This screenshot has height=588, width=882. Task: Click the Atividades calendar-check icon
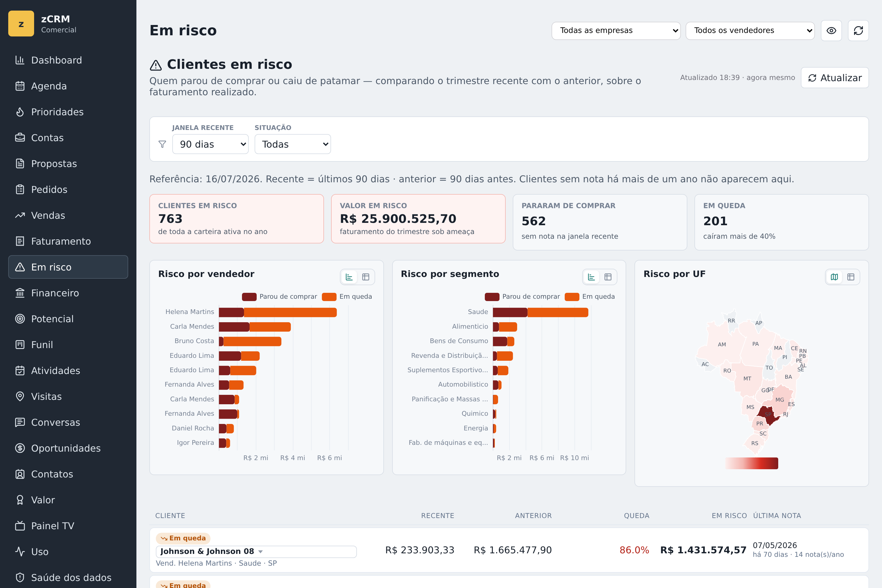tap(20, 370)
